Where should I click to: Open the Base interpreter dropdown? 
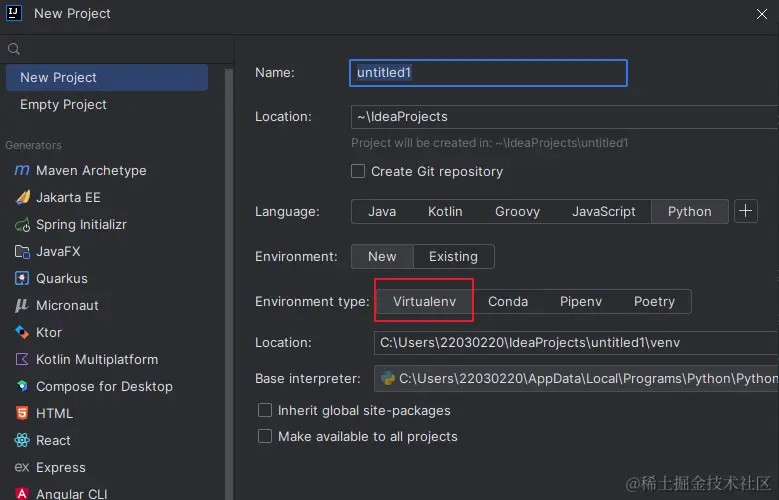point(576,379)
